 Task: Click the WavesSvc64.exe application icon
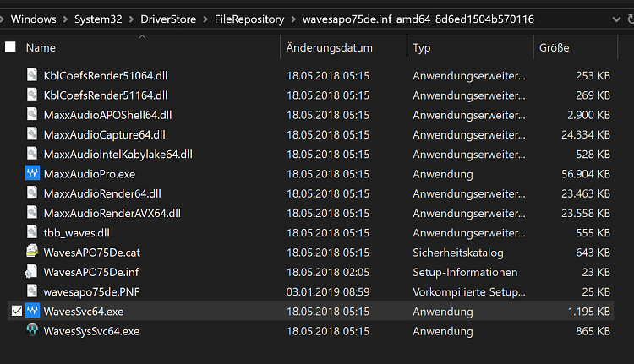click(32, 312)
